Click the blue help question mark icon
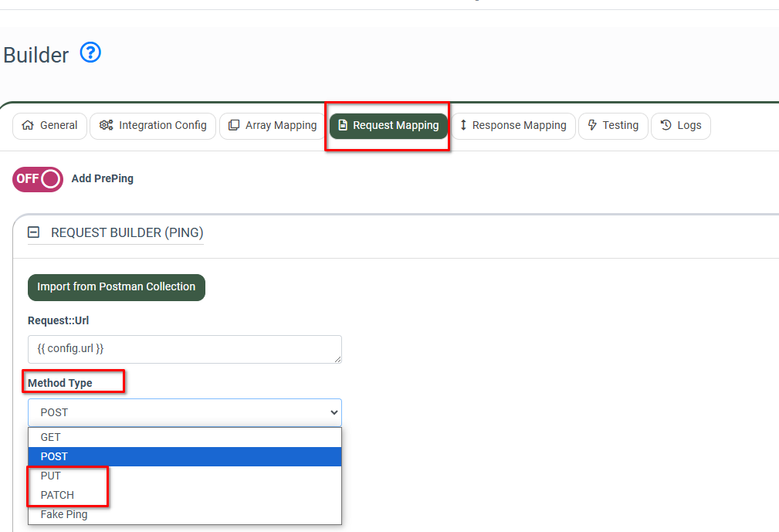779x532 pixels. pos(90,53)
